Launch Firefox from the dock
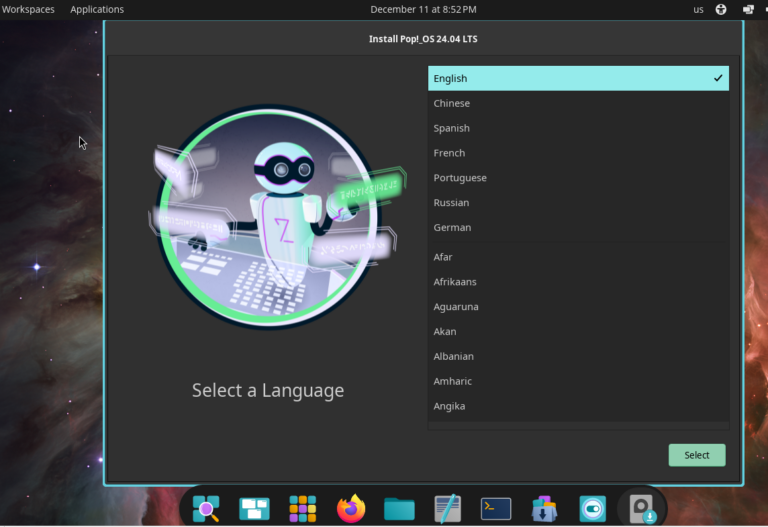Screen dimensions: 768x527 point(351,509)
